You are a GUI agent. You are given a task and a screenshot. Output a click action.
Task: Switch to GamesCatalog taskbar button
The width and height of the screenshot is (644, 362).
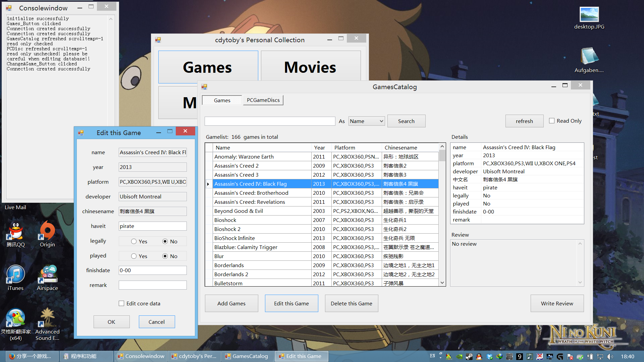pyautogui.click(x=249, y=356)
